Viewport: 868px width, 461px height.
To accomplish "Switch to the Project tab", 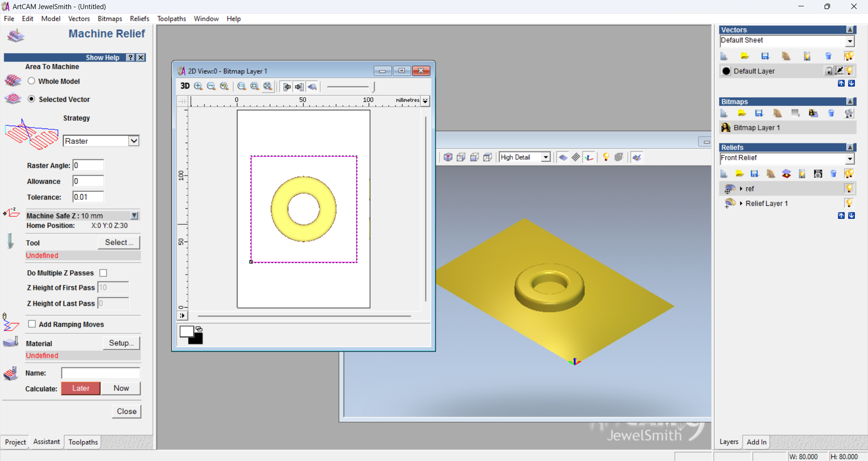I will point(15,442).
